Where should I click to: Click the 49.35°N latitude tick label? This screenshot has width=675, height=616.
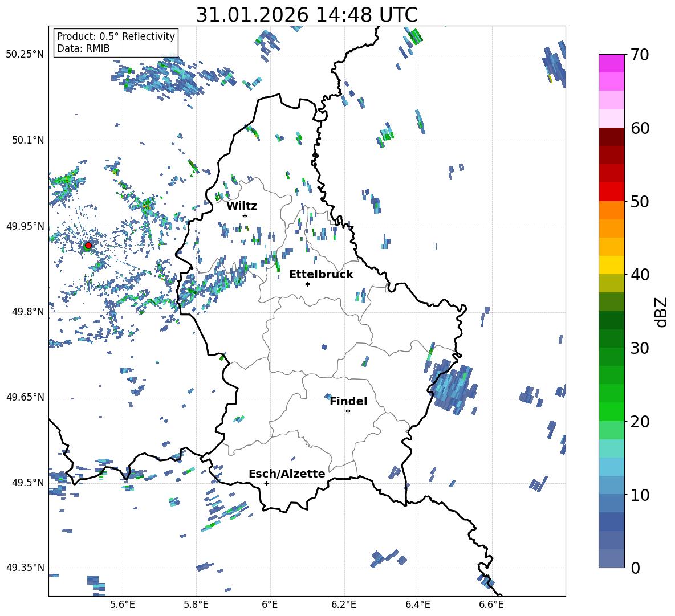[25, 568]
